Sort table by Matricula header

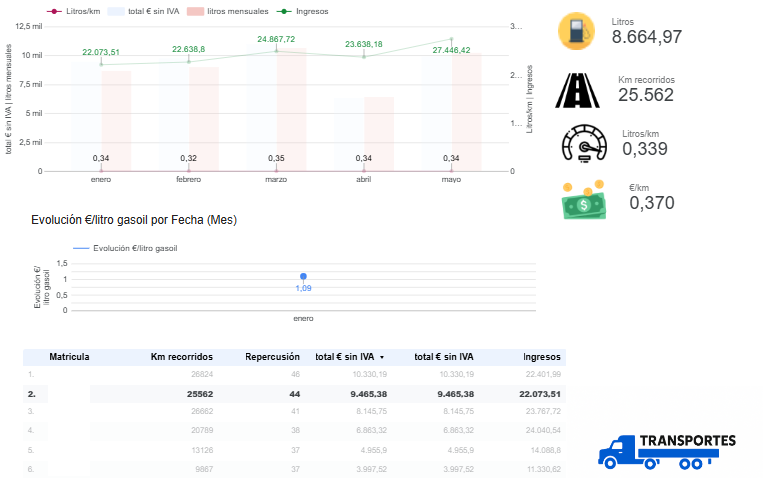tap(69, 357)
